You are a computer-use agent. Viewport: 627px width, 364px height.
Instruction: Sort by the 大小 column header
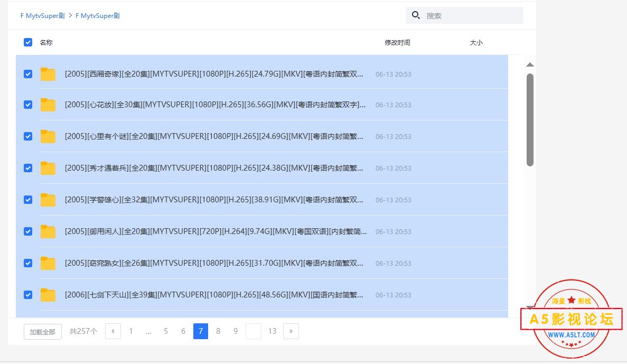coord(476,42)
